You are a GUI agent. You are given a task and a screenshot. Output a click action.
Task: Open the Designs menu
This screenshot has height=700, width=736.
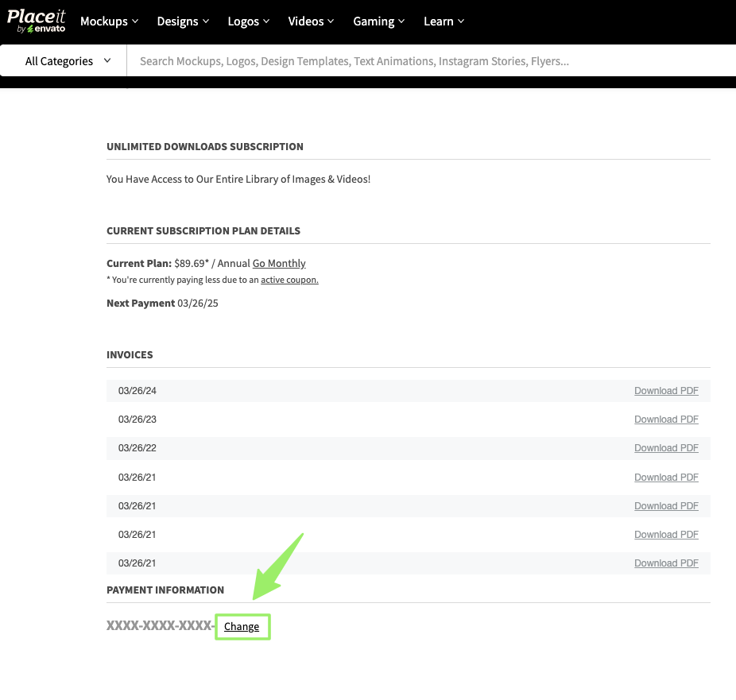pos(183,21)
